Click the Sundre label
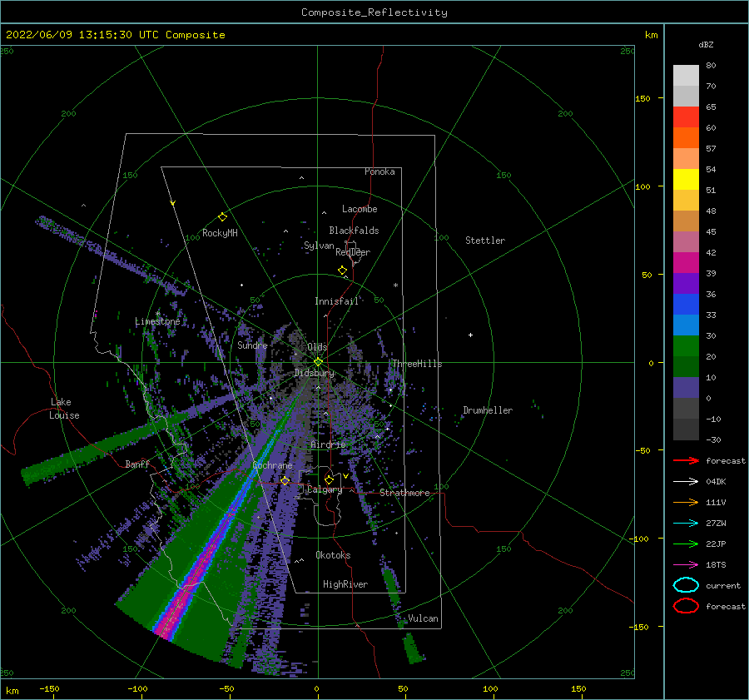749x700 pixels. 252,345
